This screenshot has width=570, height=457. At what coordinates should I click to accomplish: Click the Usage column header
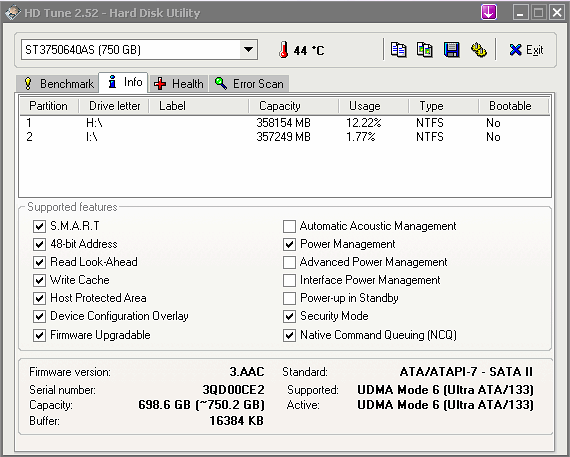[373, 106]
